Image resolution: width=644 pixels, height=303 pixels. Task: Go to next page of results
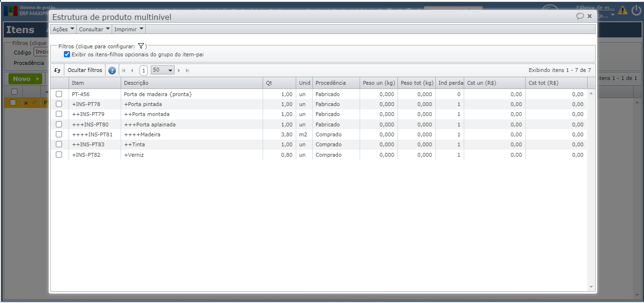click(x=179, y=71)
